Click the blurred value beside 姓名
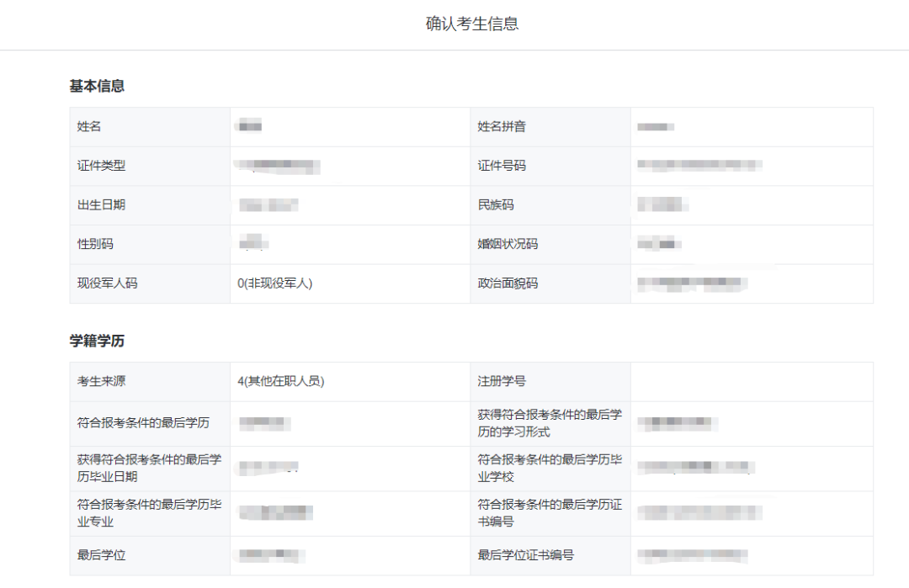Screen dimensions: 909x588 (250, 125)
